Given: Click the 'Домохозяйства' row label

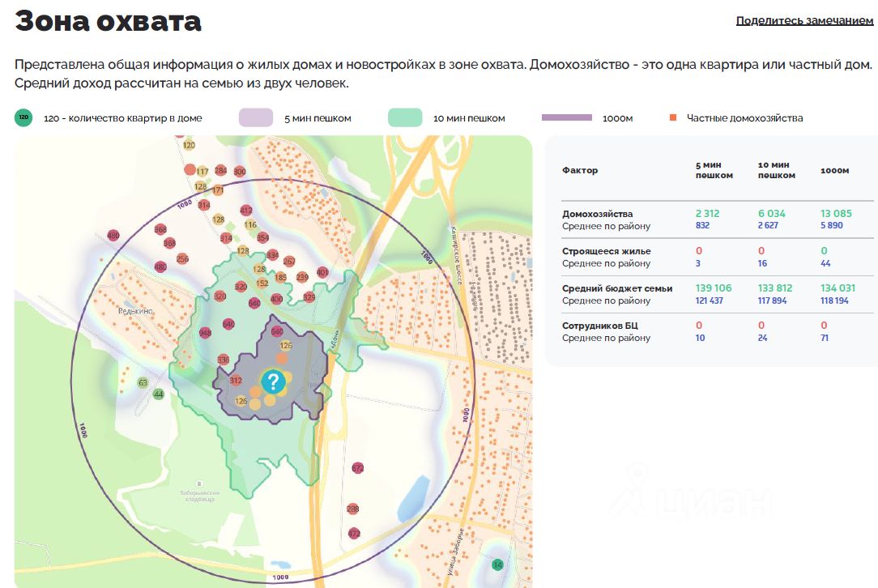Looking at the screenshot, I should pyautogui.click(x=598, y=214).
